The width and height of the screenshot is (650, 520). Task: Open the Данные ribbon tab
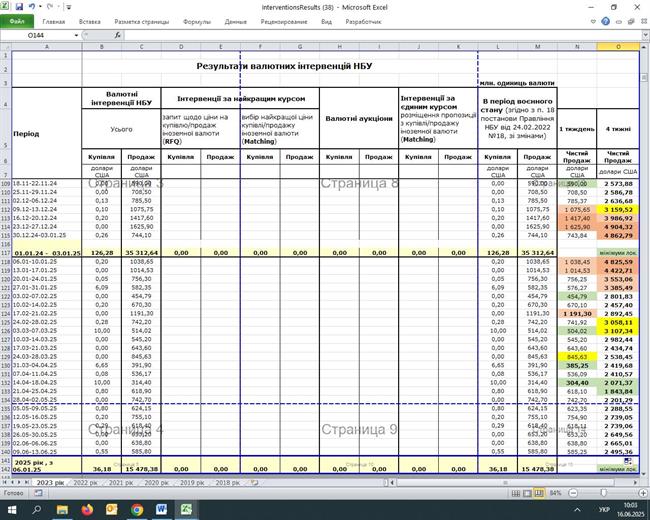tap(235, 22)
